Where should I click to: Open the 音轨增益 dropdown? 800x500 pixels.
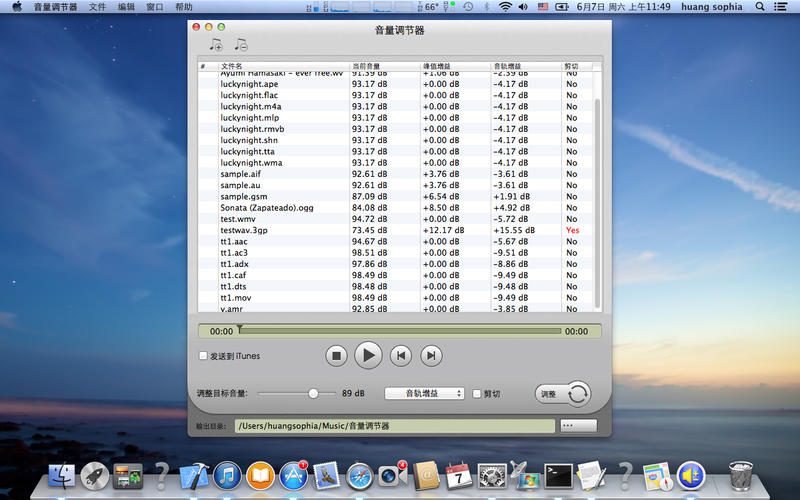coord(425,394)
